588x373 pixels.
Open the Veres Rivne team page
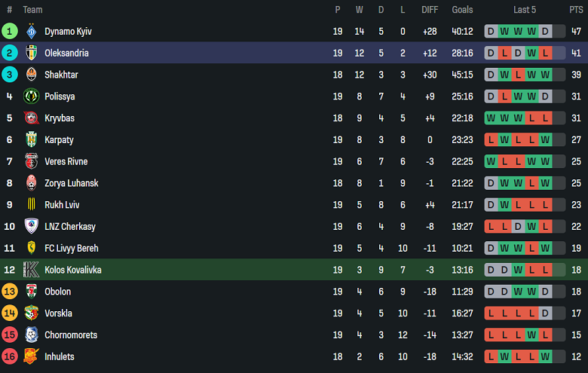(66, 162)
